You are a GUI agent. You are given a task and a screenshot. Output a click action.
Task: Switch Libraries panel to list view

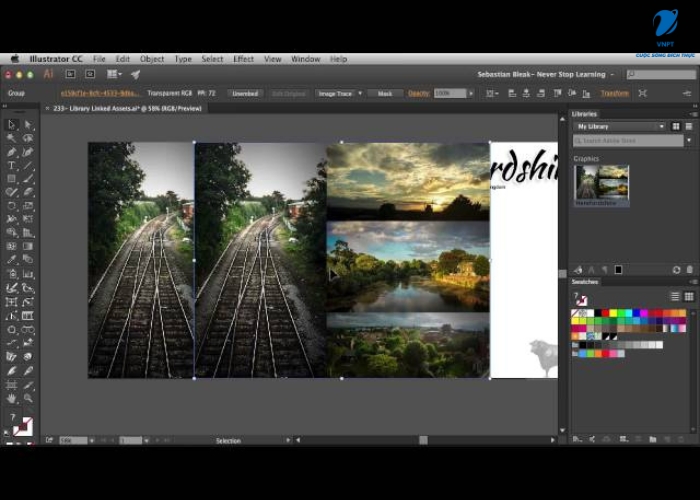pos(689,127)
